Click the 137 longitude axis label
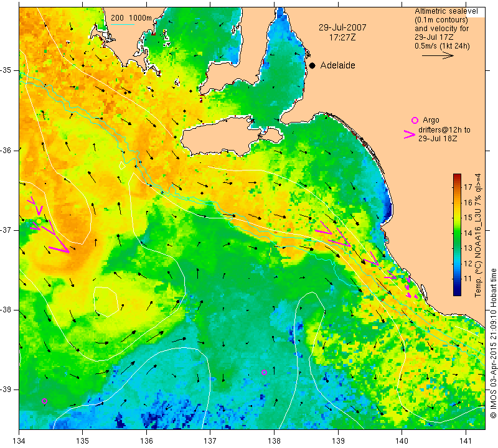 (x=210, y=441)
